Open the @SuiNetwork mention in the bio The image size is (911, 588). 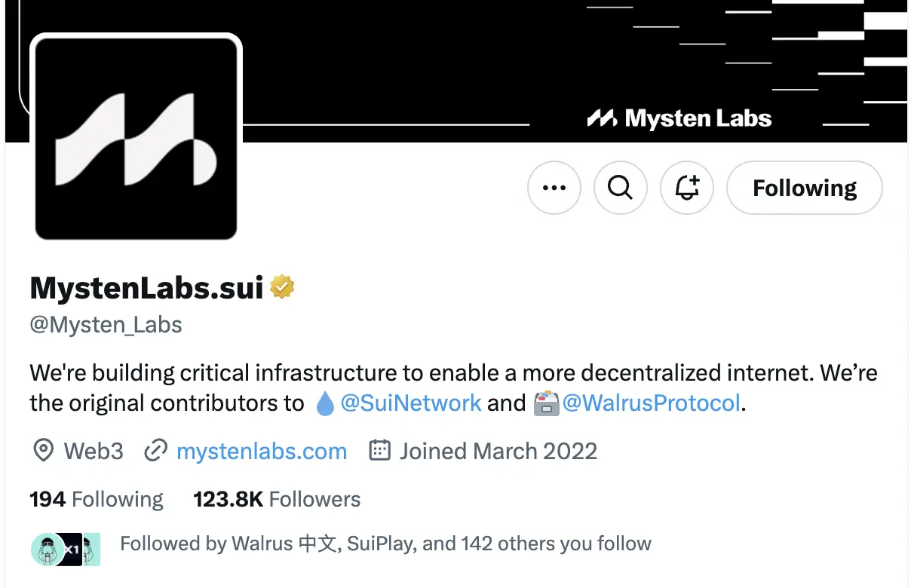point(412,403)
